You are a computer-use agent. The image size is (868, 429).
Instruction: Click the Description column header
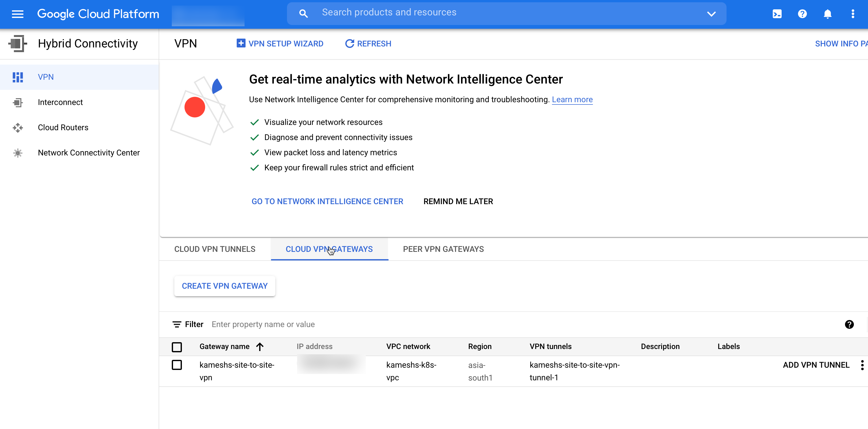tap(660, 346)
